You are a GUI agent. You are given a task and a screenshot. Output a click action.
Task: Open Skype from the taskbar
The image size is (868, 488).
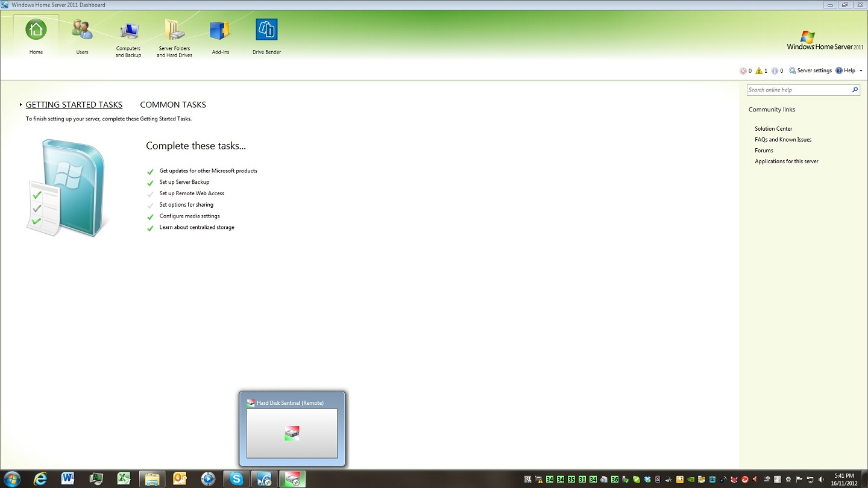(x=236, y=479)
